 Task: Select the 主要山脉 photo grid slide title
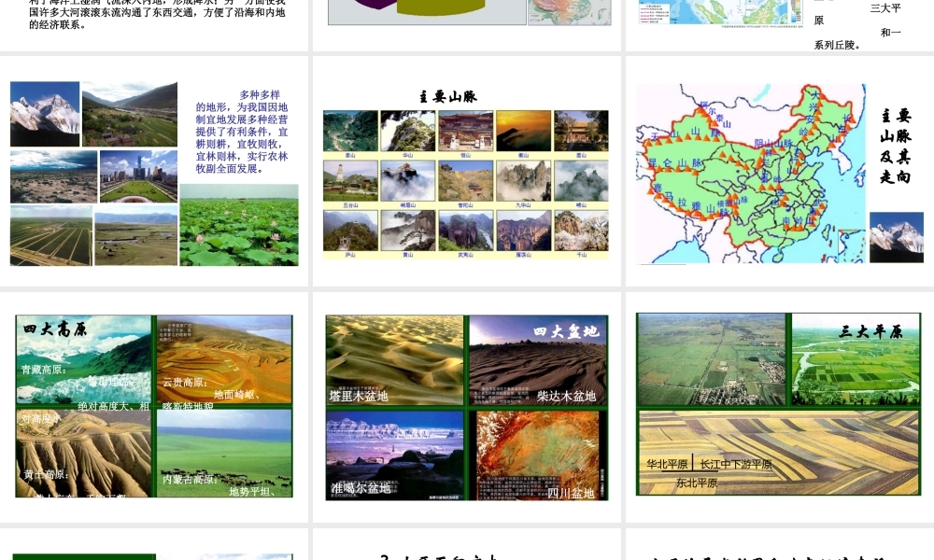click(448, 96)
